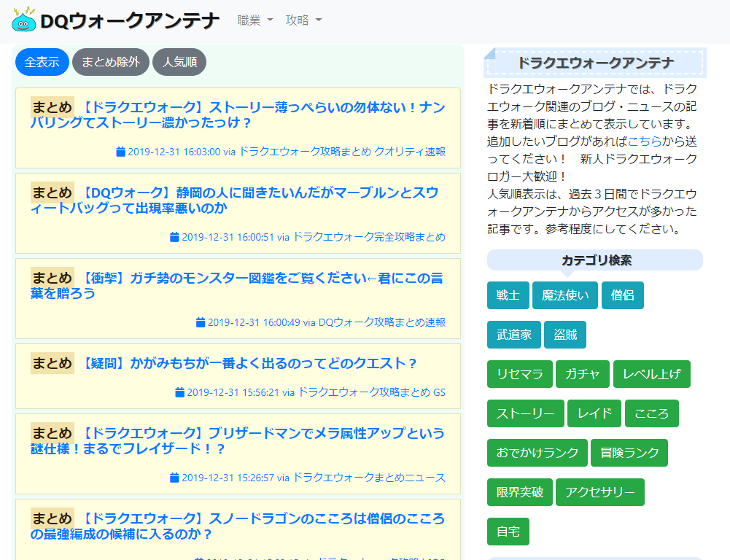Click まとめ label on 静岡の人に聞きたい article
730x560 pixels.
pos(53,192)
